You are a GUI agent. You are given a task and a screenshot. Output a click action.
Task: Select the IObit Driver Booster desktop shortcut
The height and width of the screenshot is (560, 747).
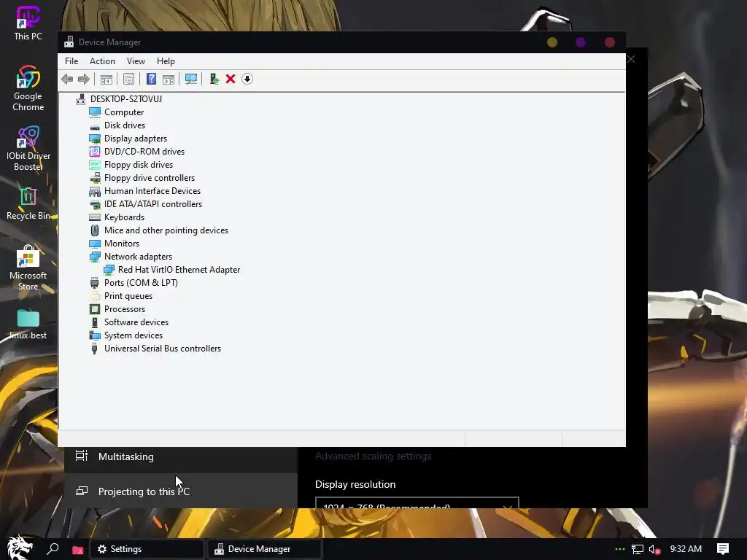(28, 149)
